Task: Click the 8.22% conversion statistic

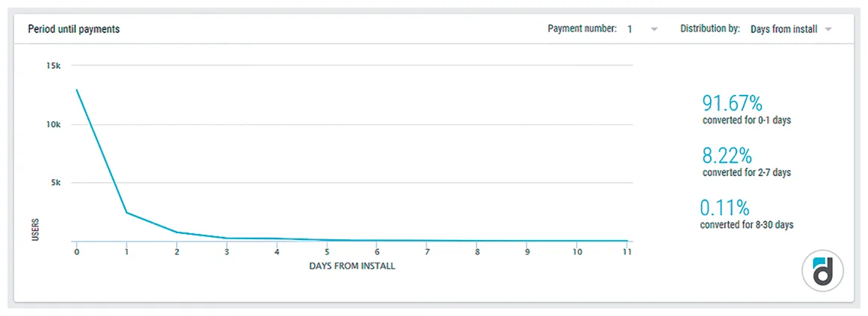Action: (x=729, y=155)
